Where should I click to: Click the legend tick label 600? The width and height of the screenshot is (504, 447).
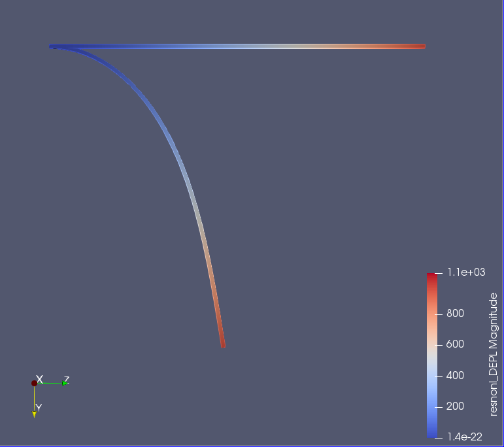455,344
